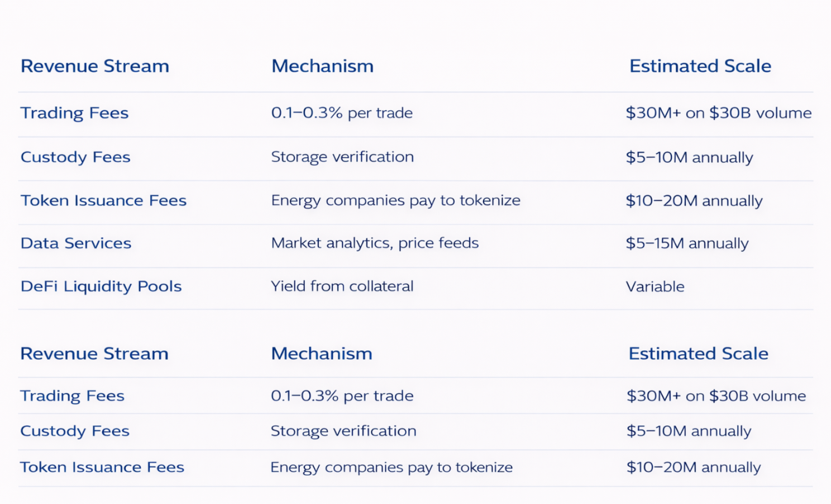Click 'Storage verification' in the lower table
Screen dimensions: 831x504
pyautogui.click(x=343, y=431)
